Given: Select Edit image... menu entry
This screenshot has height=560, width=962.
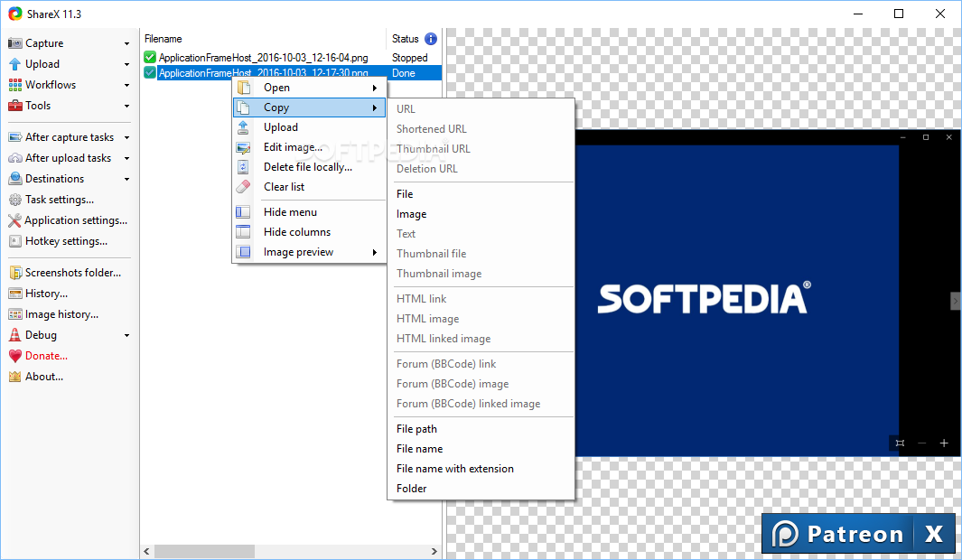Looking at the screenshot, I should pos(309,147).
